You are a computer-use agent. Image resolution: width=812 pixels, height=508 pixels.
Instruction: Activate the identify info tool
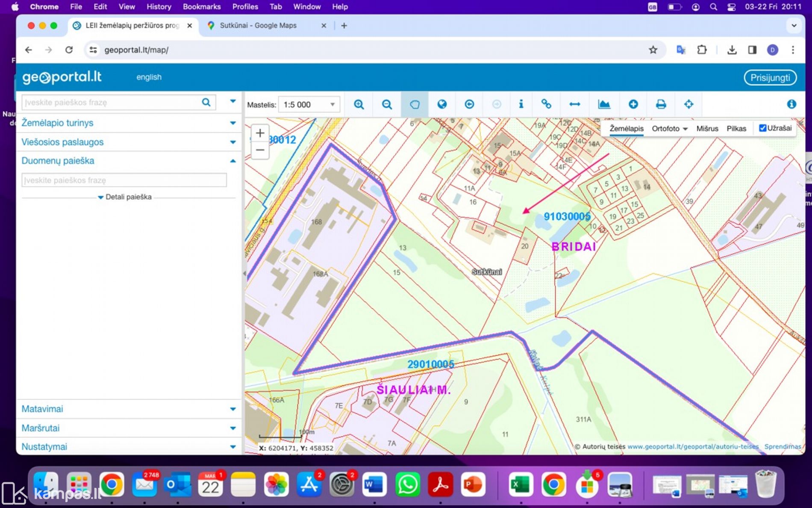pyautogui.click(x=521, y=104)
